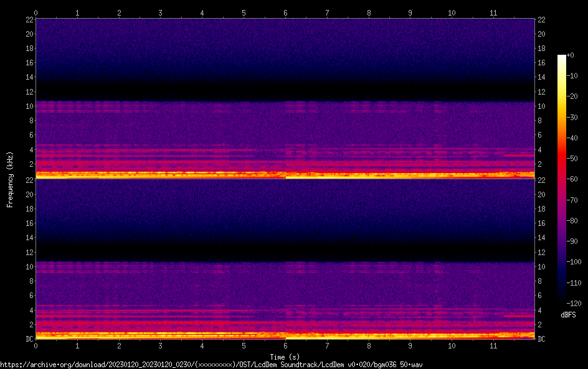Click the dBFS label under the color bar
The width and height of the screenshot is (588, 369).
(567, 315)
